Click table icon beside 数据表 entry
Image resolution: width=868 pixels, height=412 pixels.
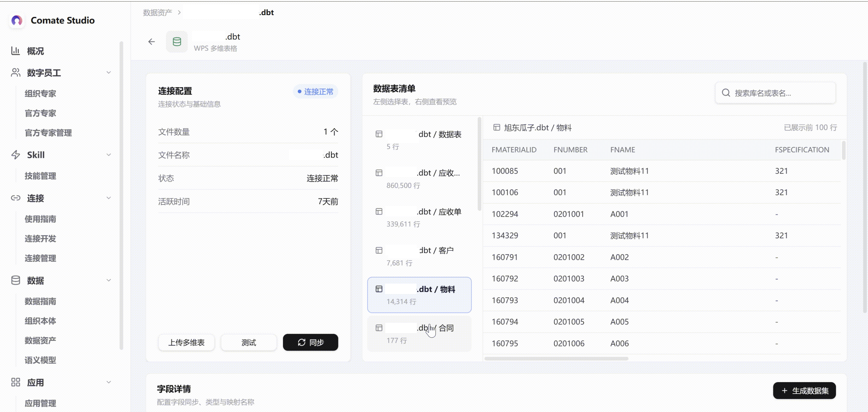(379, 134)
